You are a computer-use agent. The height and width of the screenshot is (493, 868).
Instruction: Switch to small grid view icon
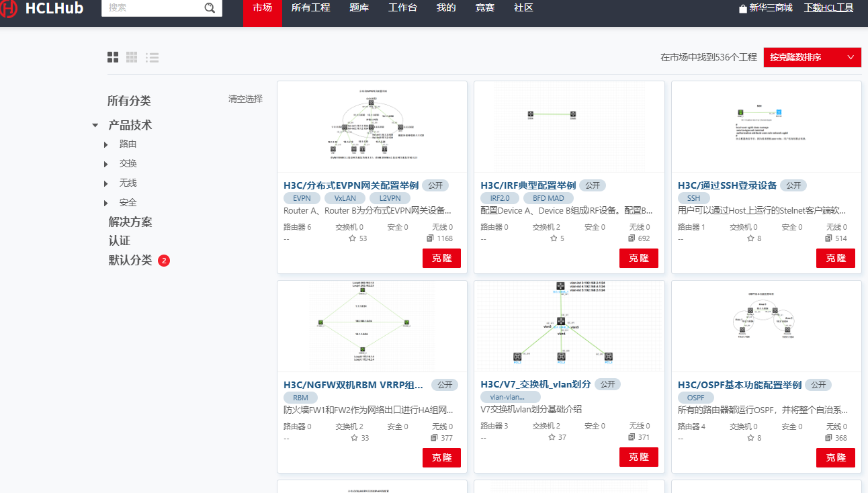132,58
